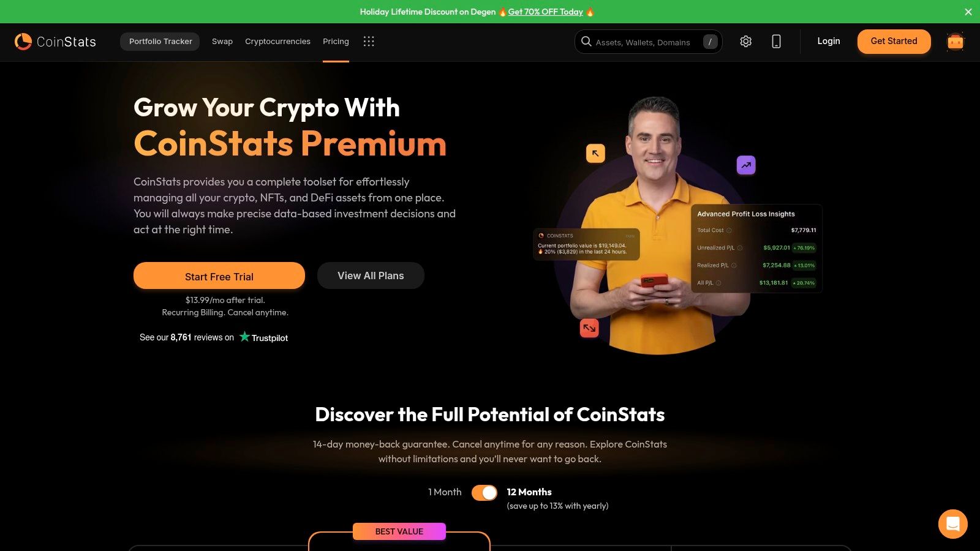Select the 1 Month billing option

pos(445,492)
